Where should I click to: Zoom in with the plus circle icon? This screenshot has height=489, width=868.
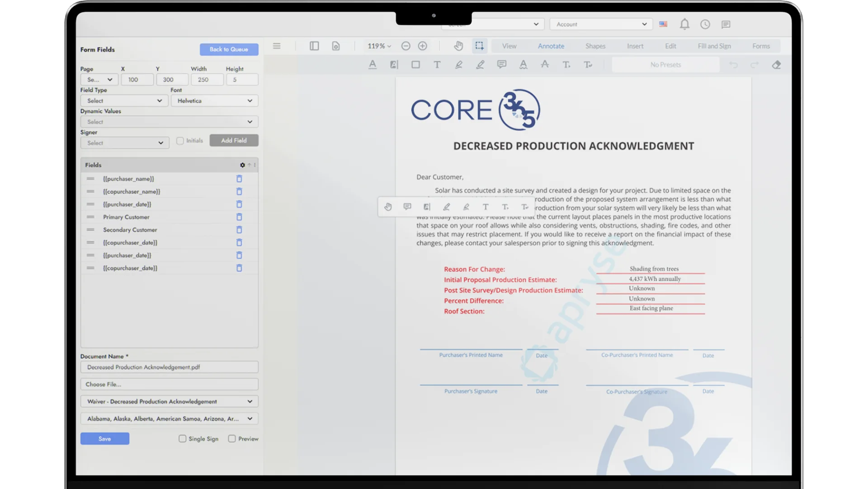[x=423, y=46]
